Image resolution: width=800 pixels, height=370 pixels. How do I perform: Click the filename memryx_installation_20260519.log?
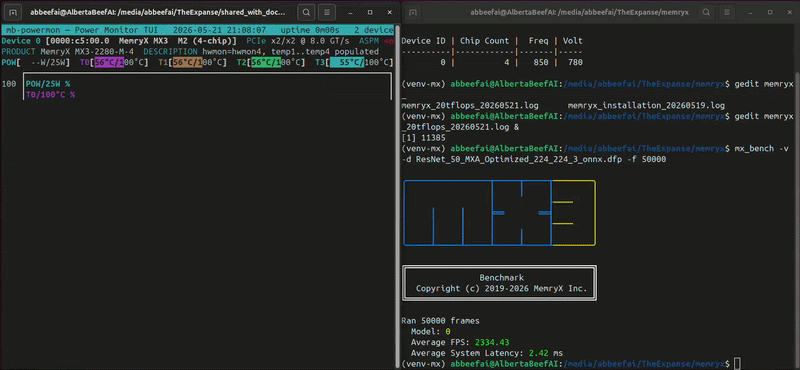pos(646,105)
